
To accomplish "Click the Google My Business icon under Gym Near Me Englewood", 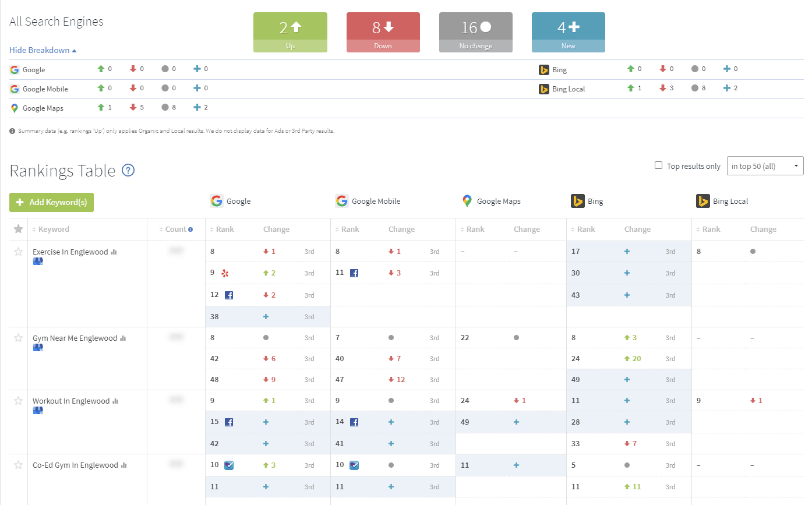I will [x=38, y=348].
